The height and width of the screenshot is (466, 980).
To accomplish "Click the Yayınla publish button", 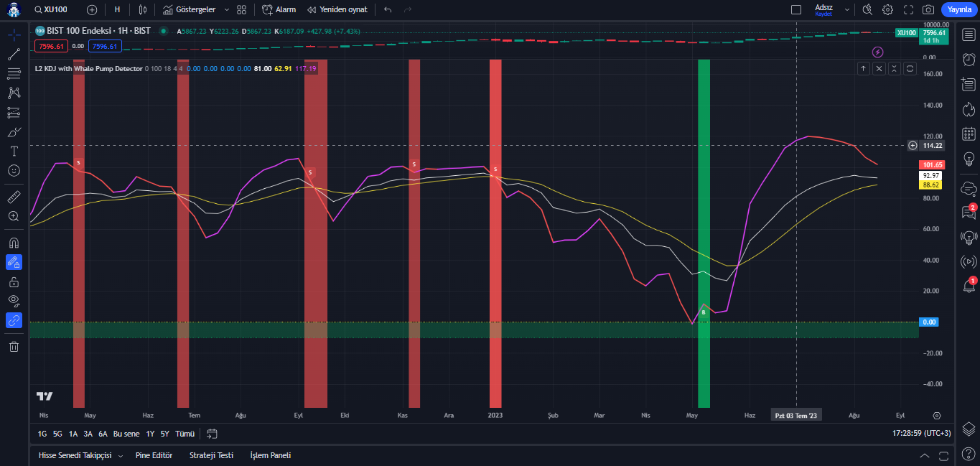I will (959, 9).
